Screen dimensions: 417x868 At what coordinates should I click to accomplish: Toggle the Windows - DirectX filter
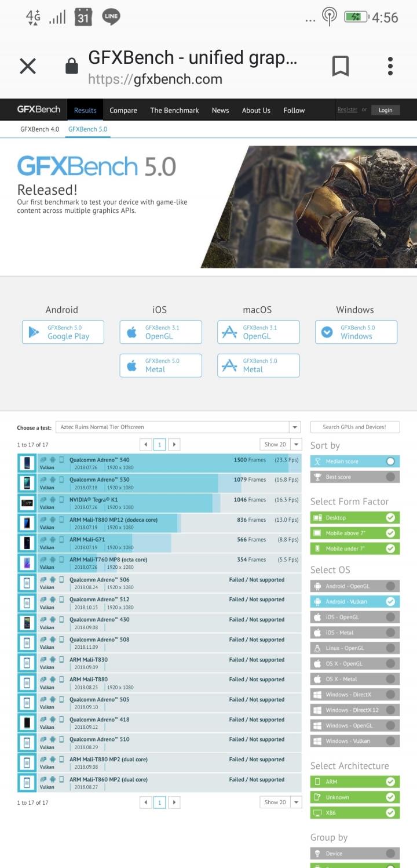pos(355,695)
